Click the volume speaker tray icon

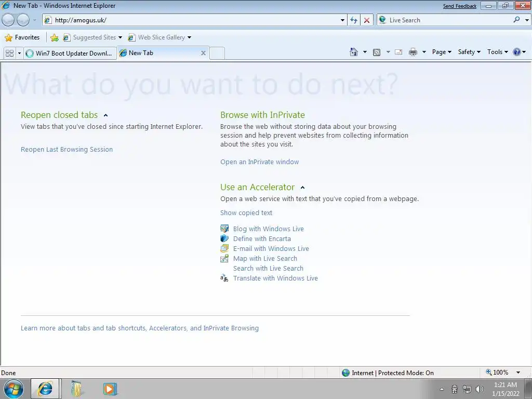click(x=480, y=389)
